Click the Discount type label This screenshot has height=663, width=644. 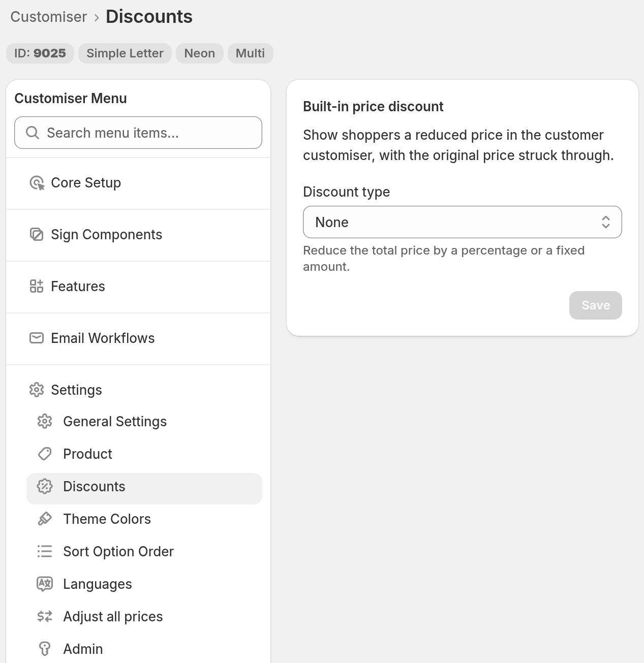[x=347, y=192]
